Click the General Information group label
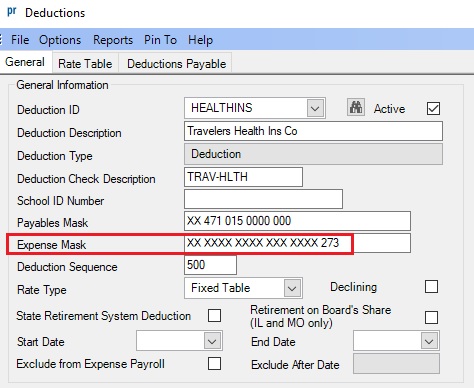Image resolution: width=474 pixels, height=388 pixels. pyautogui.click(x=62, y=85)
